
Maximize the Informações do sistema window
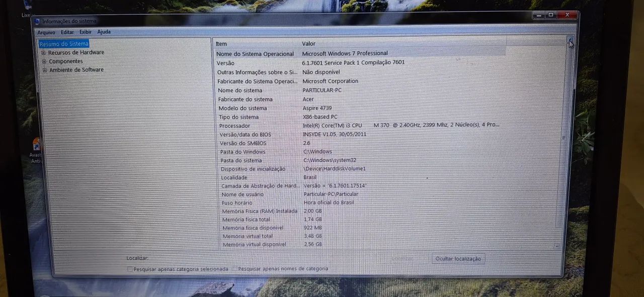[x=551, y=15]
